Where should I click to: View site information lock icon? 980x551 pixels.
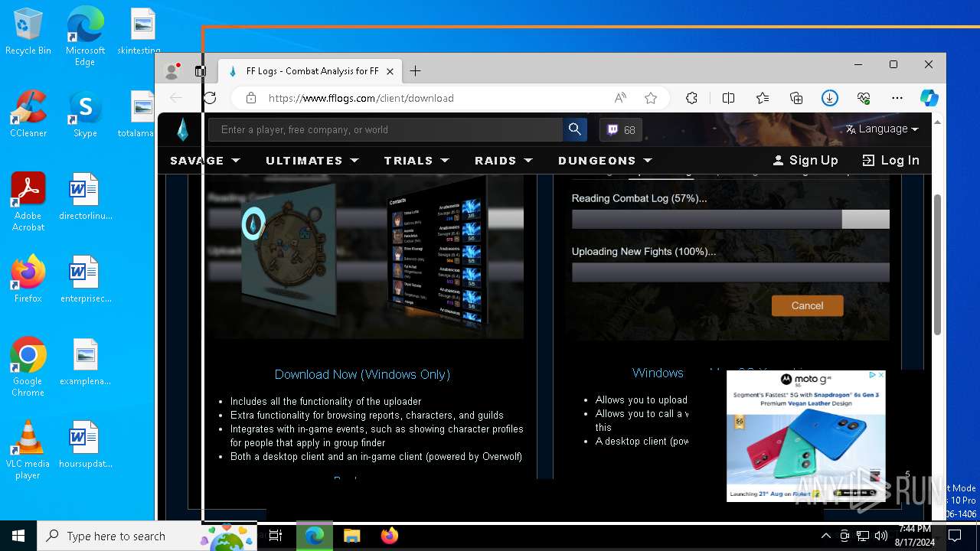[250, 98]
